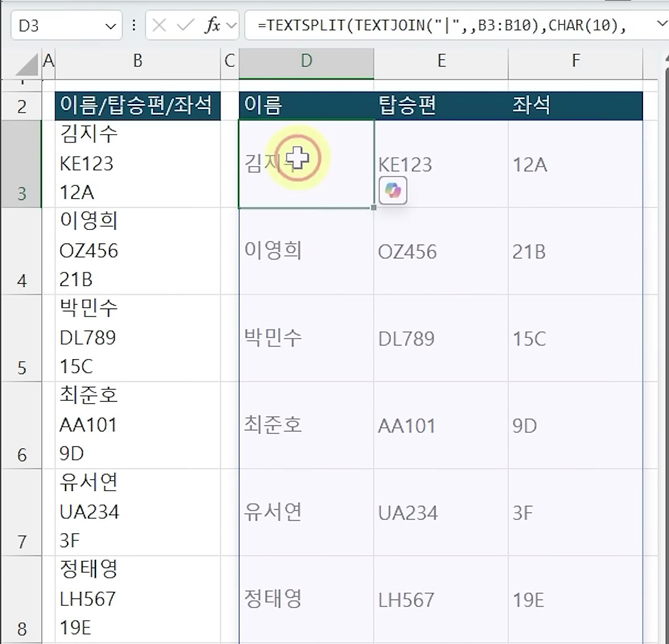Viewport: 669px width, 644px height.
Task: Select row 3 header
Action: pyautogui.click(x=21, y=163)
